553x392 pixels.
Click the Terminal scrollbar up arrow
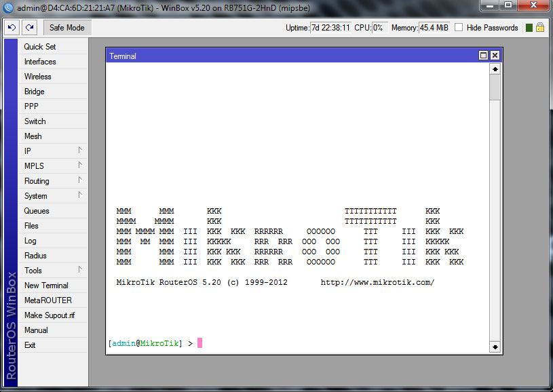(495, 69)
